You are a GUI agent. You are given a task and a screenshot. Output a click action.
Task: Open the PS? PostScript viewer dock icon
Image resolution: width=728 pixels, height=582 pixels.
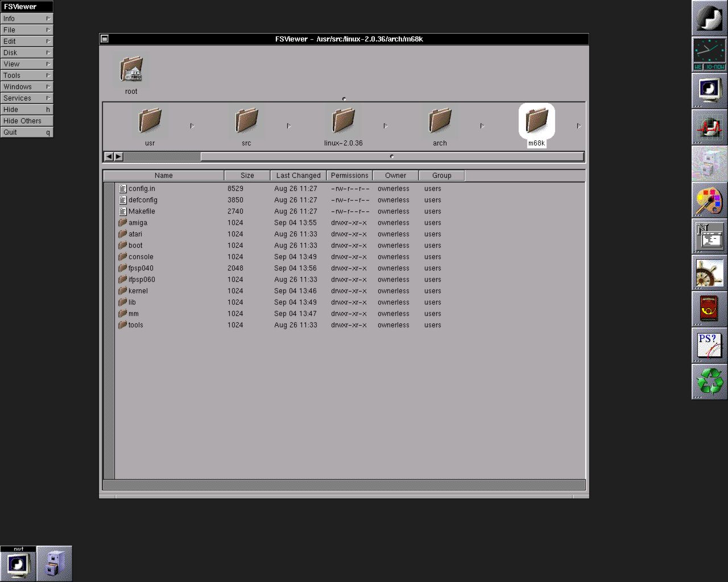click(709, 346)
